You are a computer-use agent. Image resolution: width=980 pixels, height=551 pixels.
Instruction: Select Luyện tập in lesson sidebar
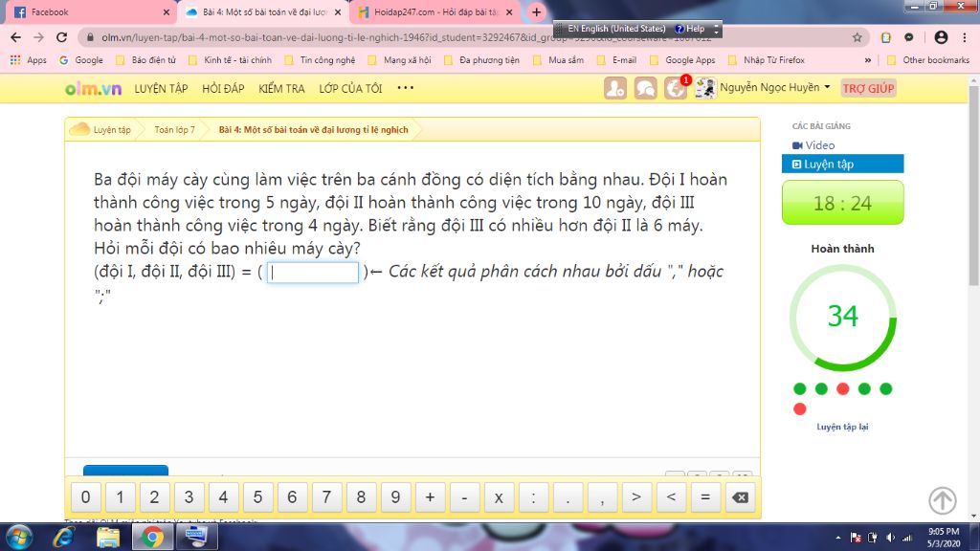[842, 164]
